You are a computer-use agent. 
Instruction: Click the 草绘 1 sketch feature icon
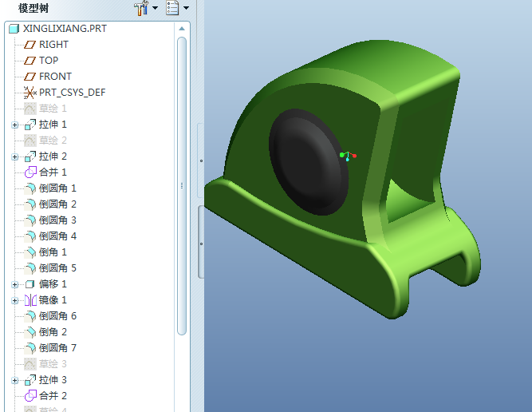pos(30,109)
